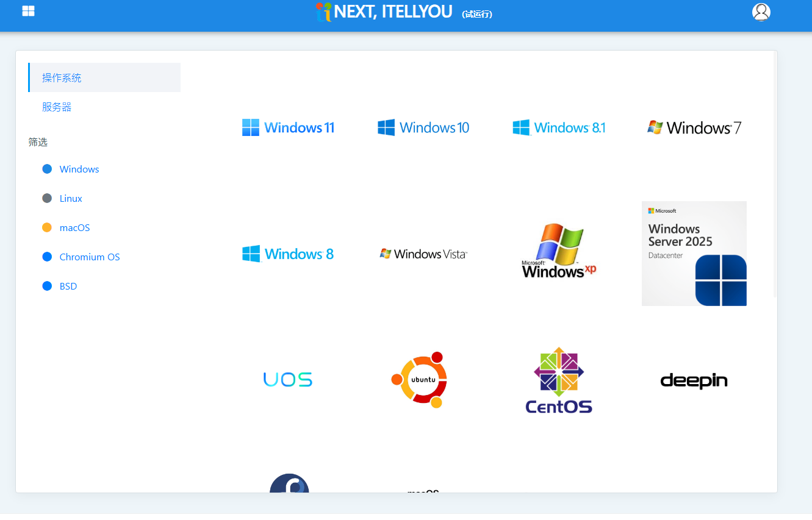Click the deepin logo
Screen dimensions: 812x520
(694, 380)
